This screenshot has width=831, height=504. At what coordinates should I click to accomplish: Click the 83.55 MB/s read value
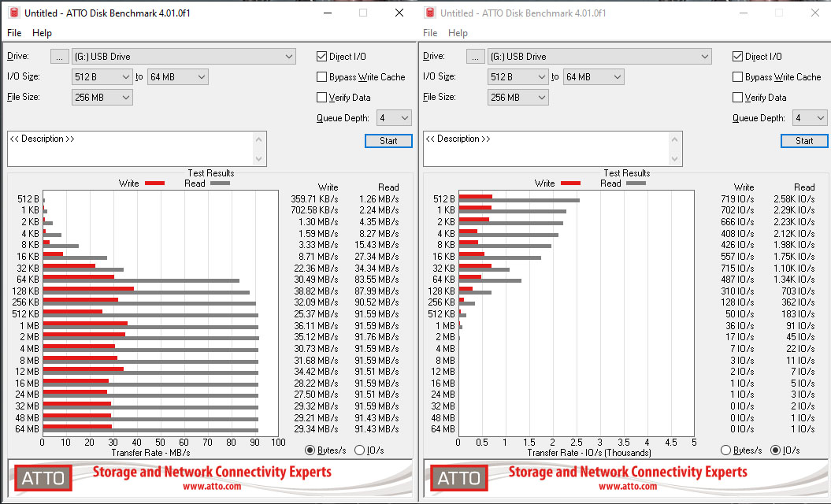pos(377,280)
